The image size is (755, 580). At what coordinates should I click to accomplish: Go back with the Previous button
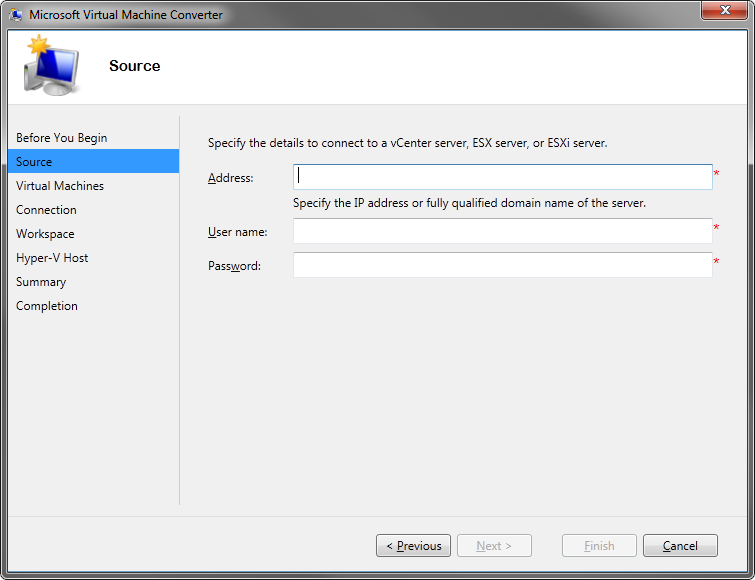(x=413, y=545)
